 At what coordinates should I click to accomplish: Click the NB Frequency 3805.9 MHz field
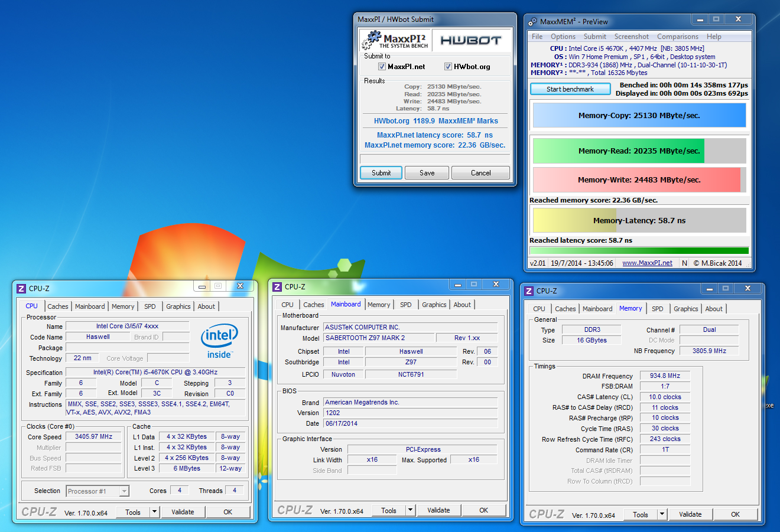pos(709,351)
